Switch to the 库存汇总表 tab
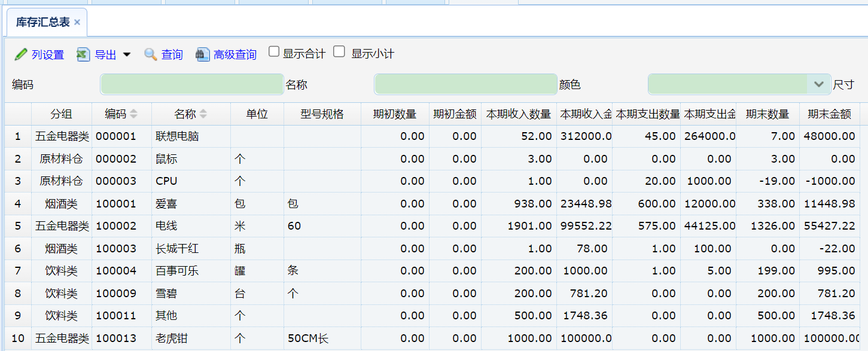This screenshot has height=351, width=868. (x=42, y=23)
